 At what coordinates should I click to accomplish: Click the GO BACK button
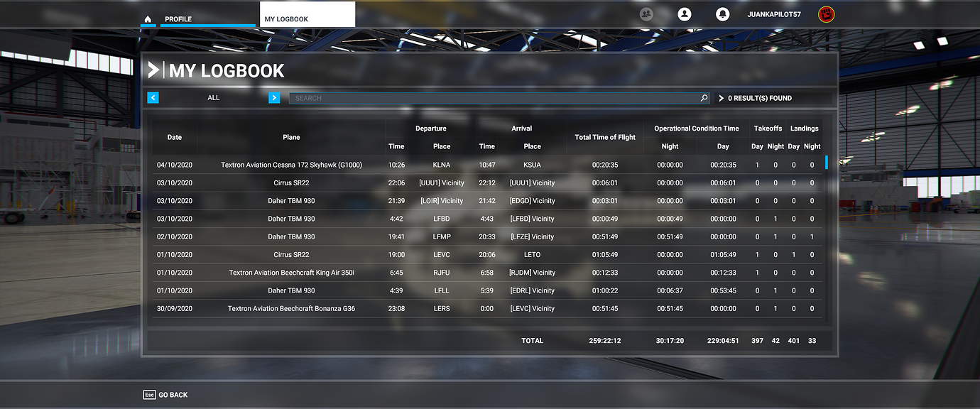tap(165, 394)
